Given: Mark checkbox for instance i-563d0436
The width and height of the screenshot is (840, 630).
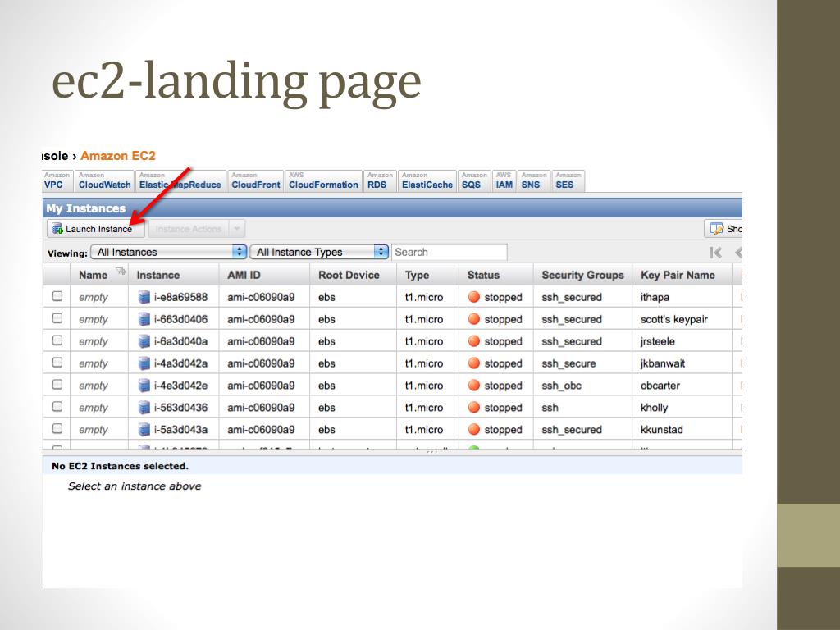Looking at the screenshot, I should pyautogui.click(x=57, y=406).
